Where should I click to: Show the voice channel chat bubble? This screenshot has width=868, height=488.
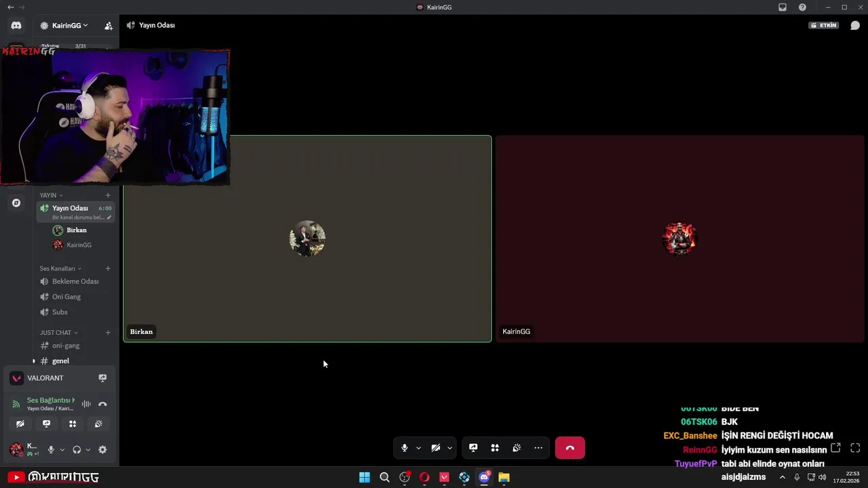pyautogui.click(x=855, y=25)
